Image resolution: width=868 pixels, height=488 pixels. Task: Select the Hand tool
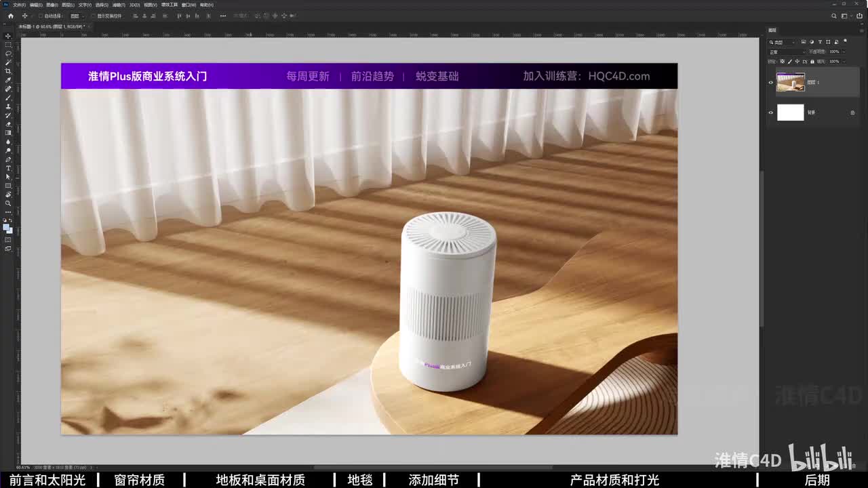point(8,195)
